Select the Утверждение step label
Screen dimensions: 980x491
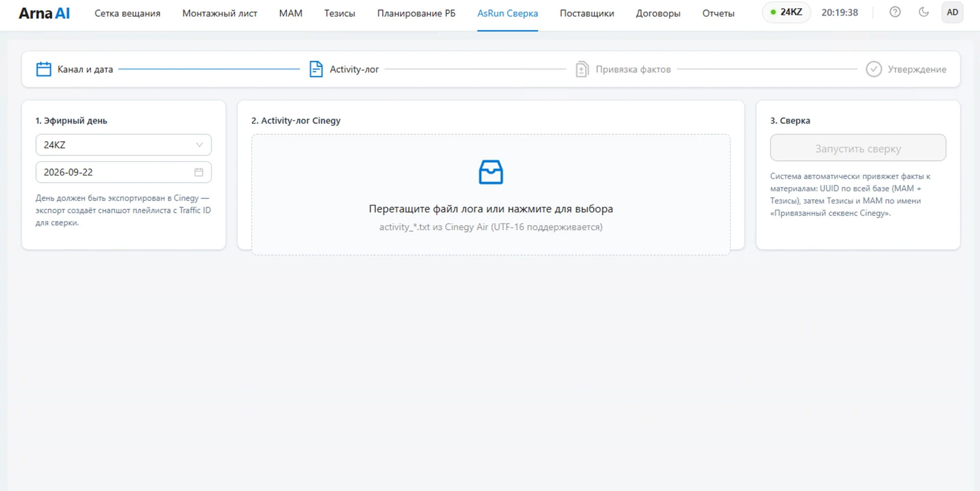917,69
